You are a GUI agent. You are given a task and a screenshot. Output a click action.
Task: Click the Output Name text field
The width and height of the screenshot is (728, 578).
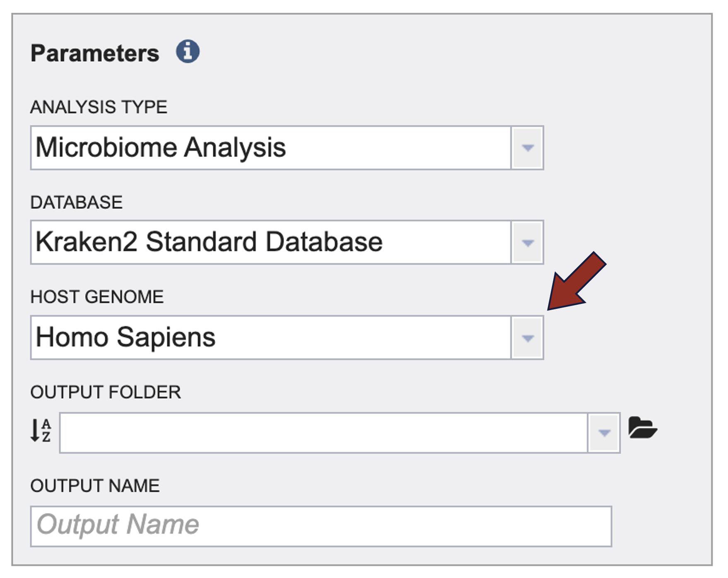[x=321, y=526]
